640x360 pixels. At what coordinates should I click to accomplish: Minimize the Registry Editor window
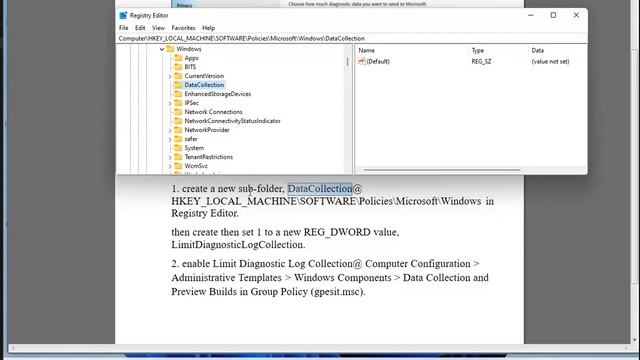point(531,16)
